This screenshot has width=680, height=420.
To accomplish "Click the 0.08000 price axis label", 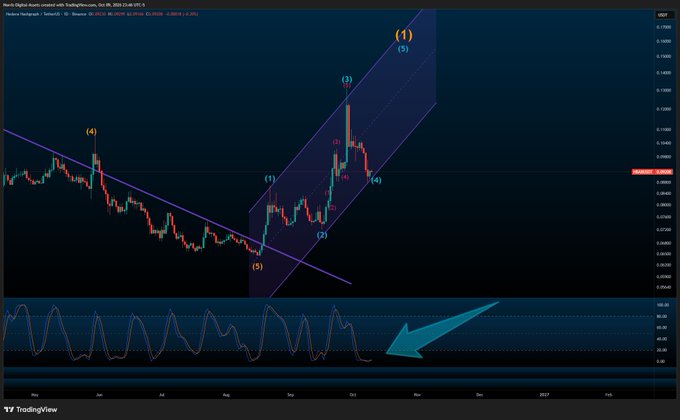I will pos(664,205).
